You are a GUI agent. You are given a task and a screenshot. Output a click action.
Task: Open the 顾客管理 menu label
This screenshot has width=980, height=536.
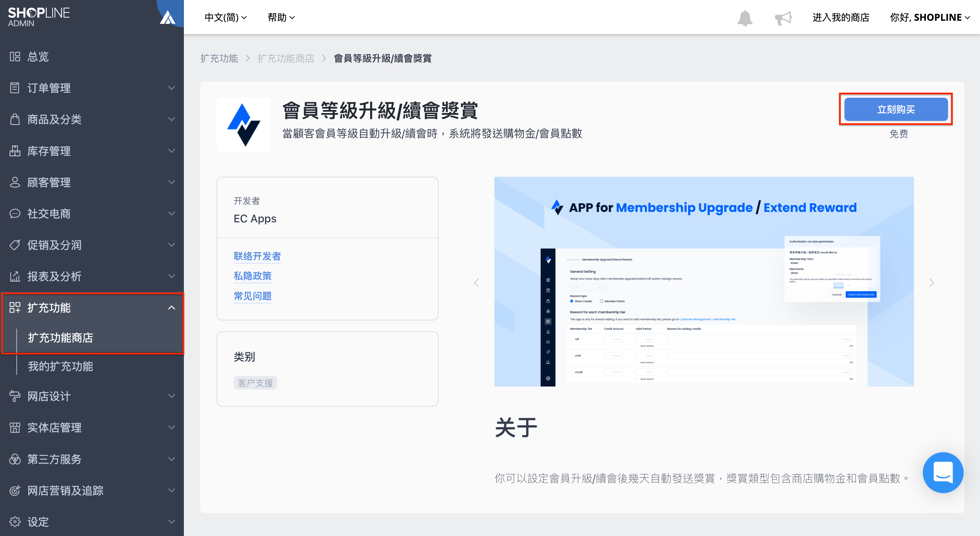(49, 182)
